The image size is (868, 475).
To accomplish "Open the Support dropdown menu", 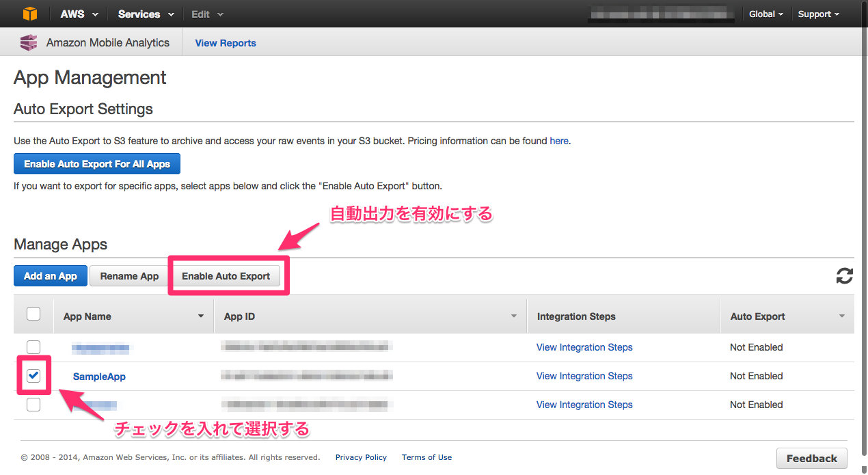I will [818, 14].
